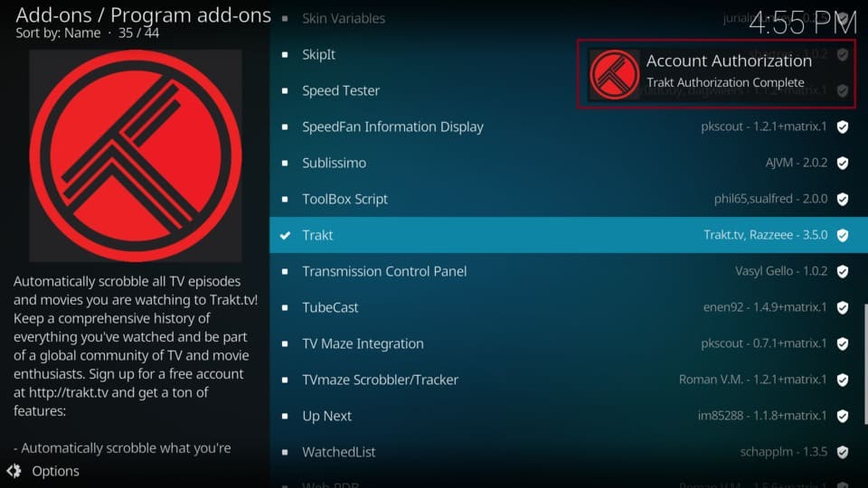Click version text Vasyl Gello - 1.0.2
Viewport: 868px width, 488px height.
781,271
